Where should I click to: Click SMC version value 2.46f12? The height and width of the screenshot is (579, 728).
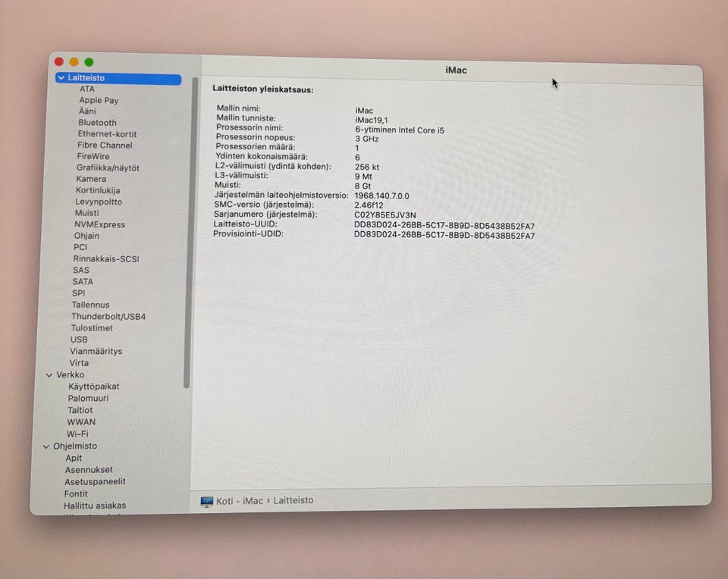pos(369,205)
